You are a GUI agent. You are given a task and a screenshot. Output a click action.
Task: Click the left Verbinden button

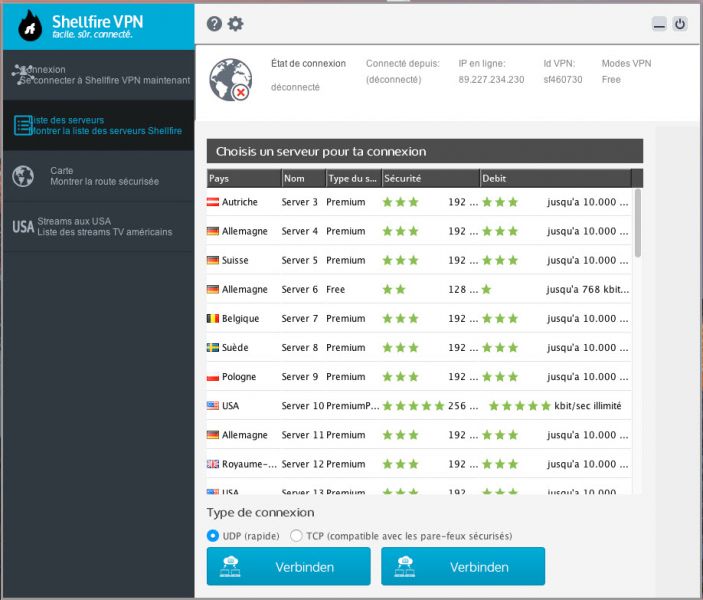[288, 566]
